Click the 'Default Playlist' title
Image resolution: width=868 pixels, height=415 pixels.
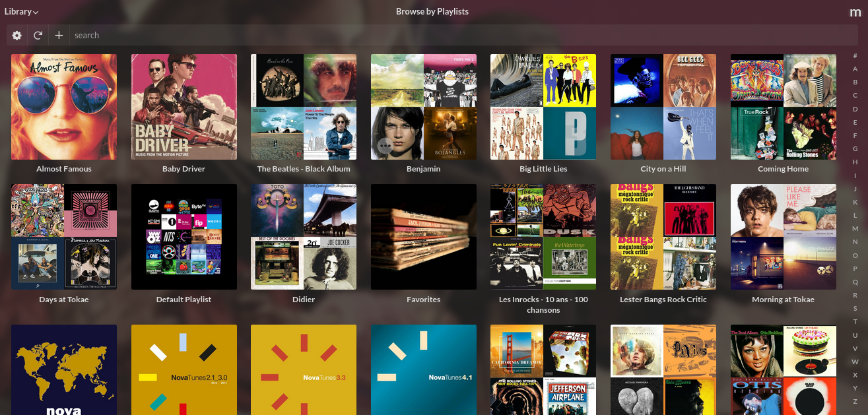coord(184,300)
